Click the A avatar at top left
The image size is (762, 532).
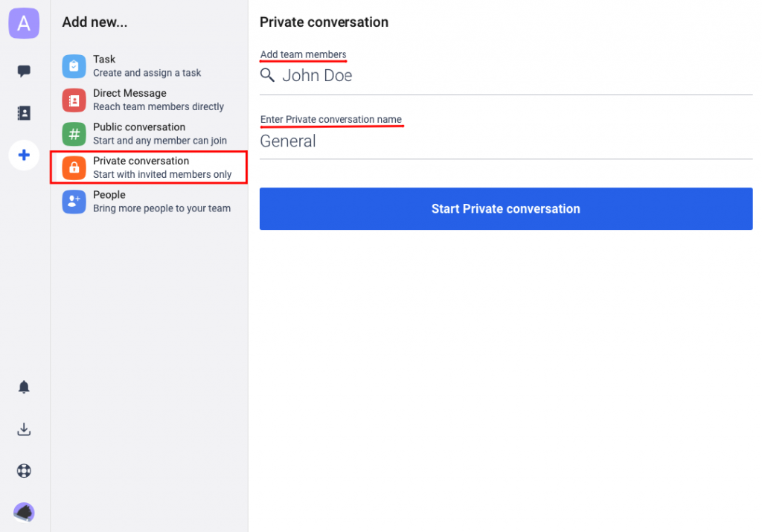(x=23, y=23)
